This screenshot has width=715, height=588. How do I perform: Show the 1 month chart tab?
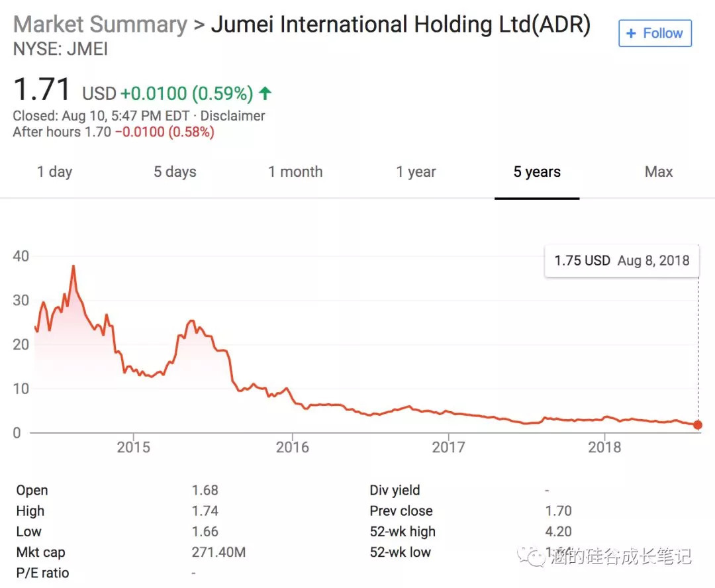coord(295,172)
